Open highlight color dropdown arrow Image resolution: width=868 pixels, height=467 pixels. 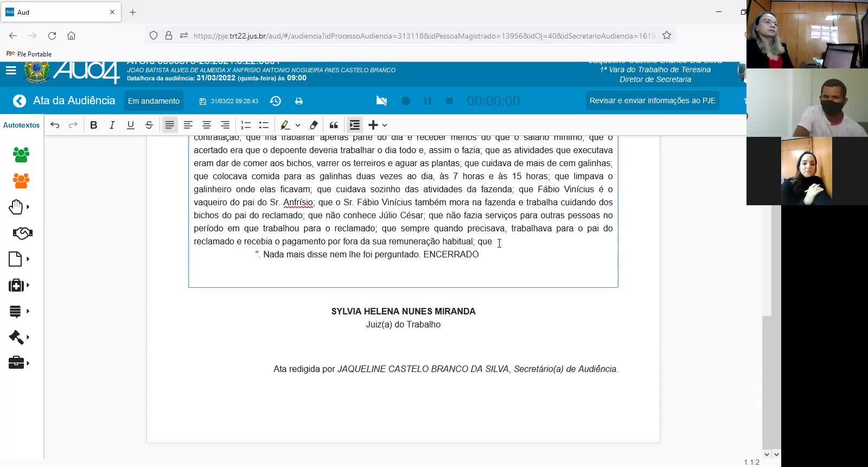(x=298, y=125)
